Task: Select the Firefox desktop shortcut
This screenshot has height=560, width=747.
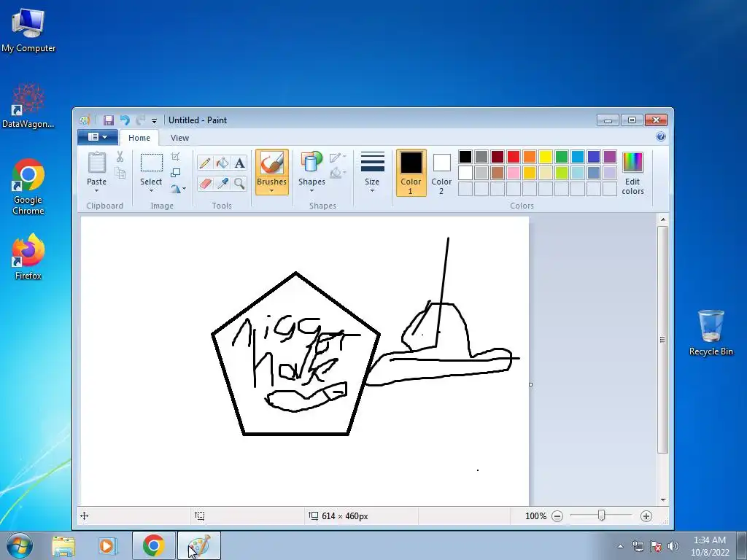Action: (28, 256)
